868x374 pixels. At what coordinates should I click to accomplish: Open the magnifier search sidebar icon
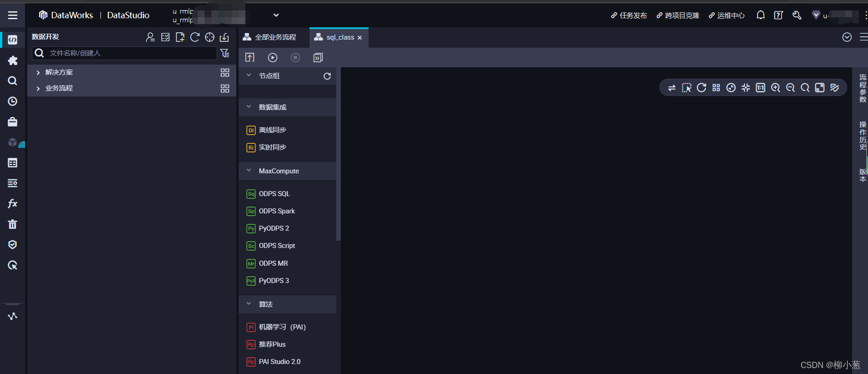[x=13, y=81]
